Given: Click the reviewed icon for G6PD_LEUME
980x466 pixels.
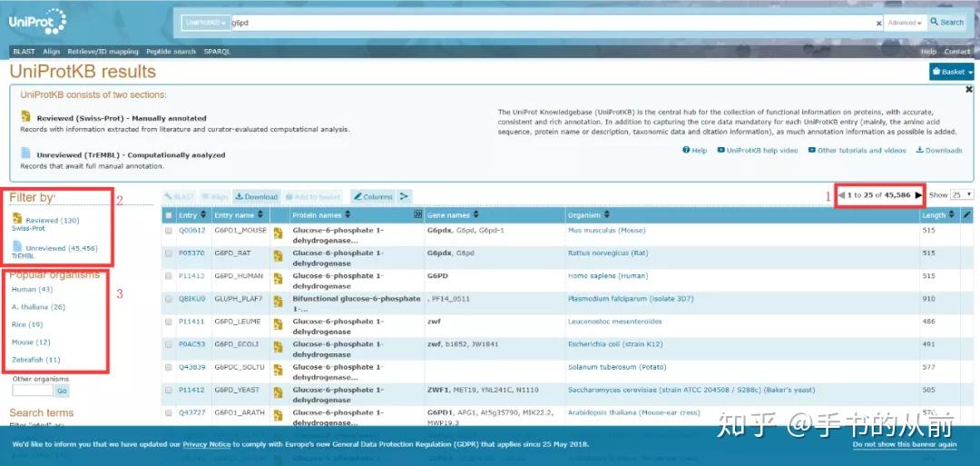Looking at the screenshot, I should (x=279, y=324).
